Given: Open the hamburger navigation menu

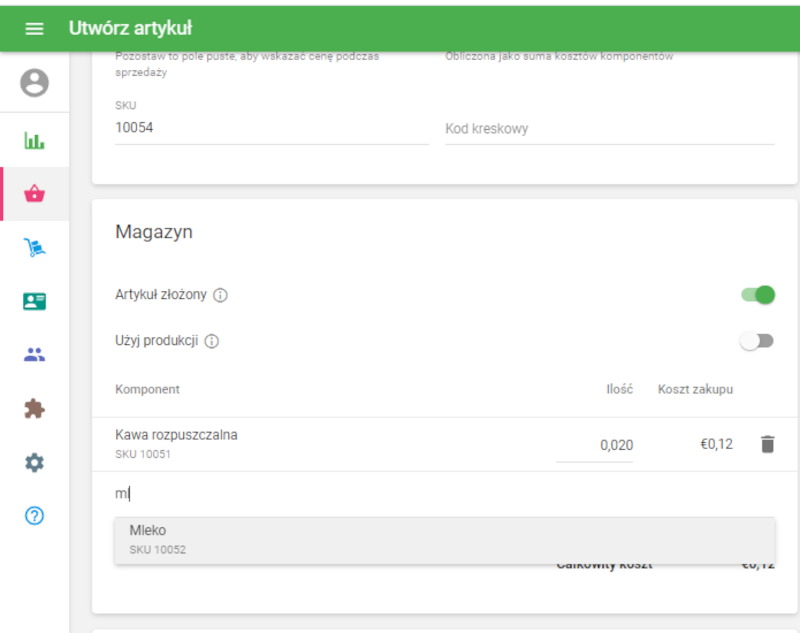Looking at the screenshot, I should click(x=34, y=29).
